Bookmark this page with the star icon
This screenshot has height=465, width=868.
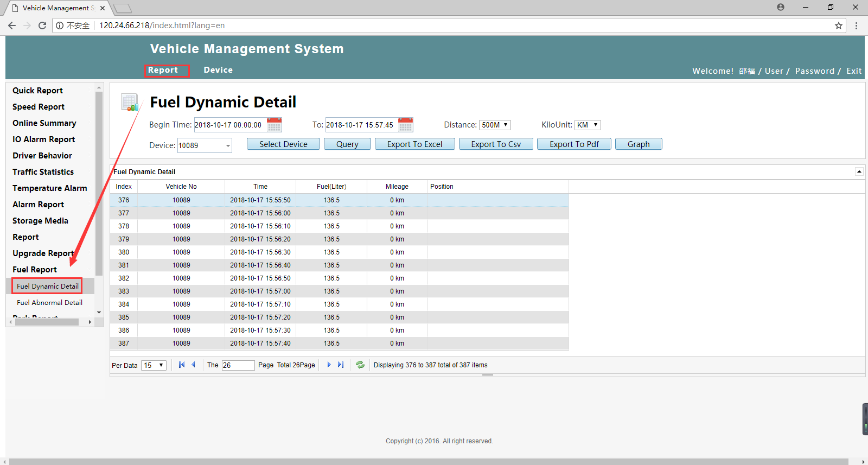tap(839, 26)
